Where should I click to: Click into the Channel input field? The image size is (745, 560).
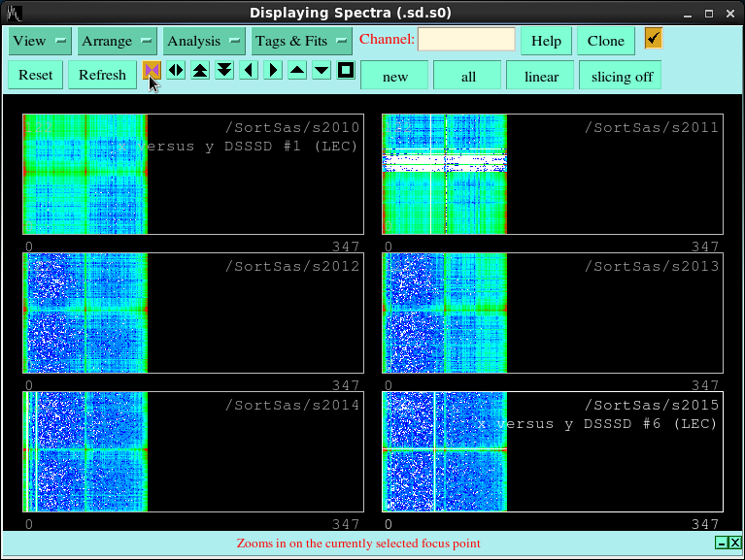pos(466,40)
